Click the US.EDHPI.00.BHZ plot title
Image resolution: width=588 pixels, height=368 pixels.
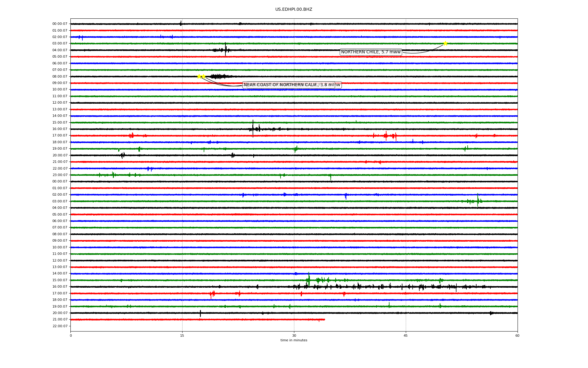(x=294, y=10)
